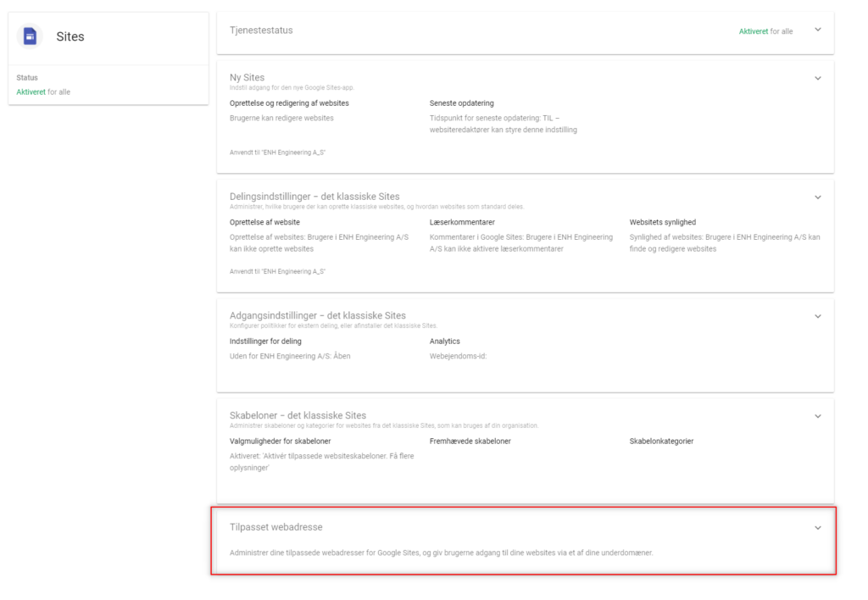The width and height of the screenshot is (868, 600).
Task: Expand Delingsindstillinger – det klassiske Sites chevron
Action: click(x=818, y=197)
